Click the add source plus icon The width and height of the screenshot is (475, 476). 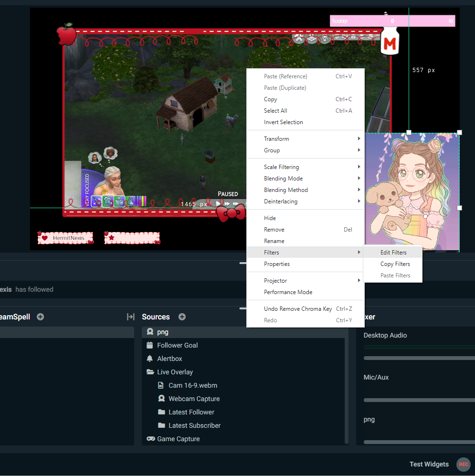[182, 317]
